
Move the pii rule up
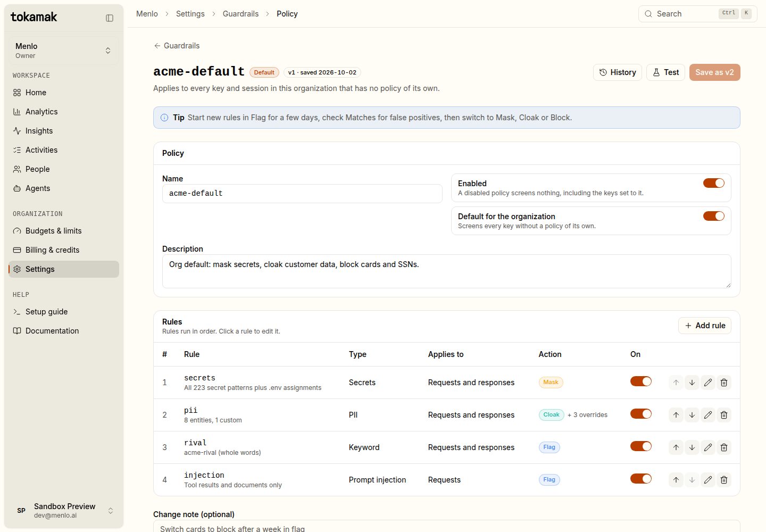coord(676,415)
